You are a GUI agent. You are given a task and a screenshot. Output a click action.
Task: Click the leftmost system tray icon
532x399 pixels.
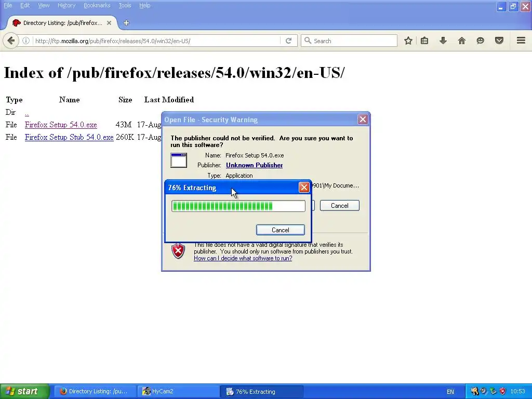475,391
